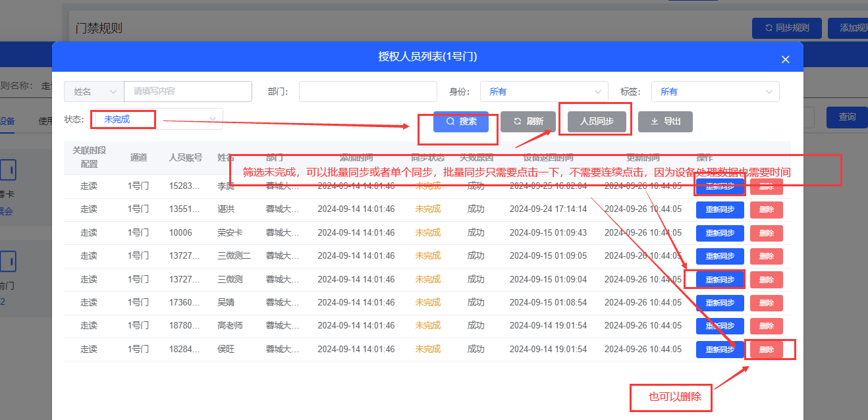868x420 pixels.
Task: Click the 刷新 refresh button
Action: (528, 122)
